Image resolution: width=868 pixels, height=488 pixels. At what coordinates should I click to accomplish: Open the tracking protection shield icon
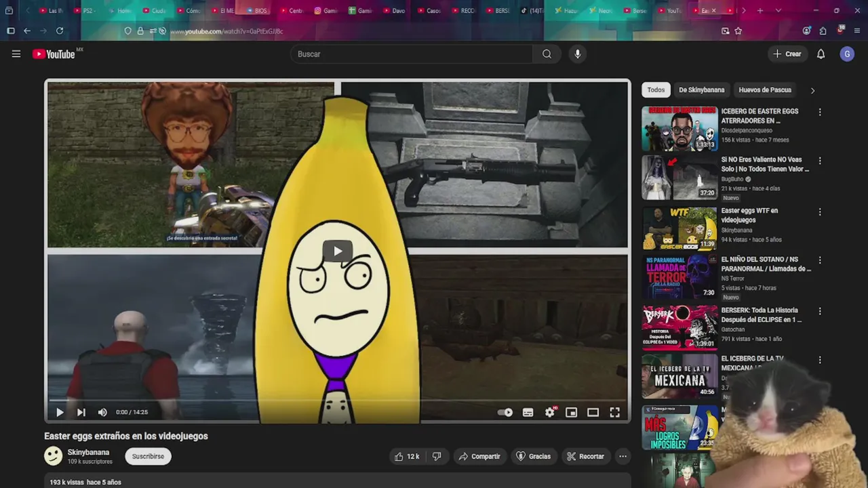point(127,31)
